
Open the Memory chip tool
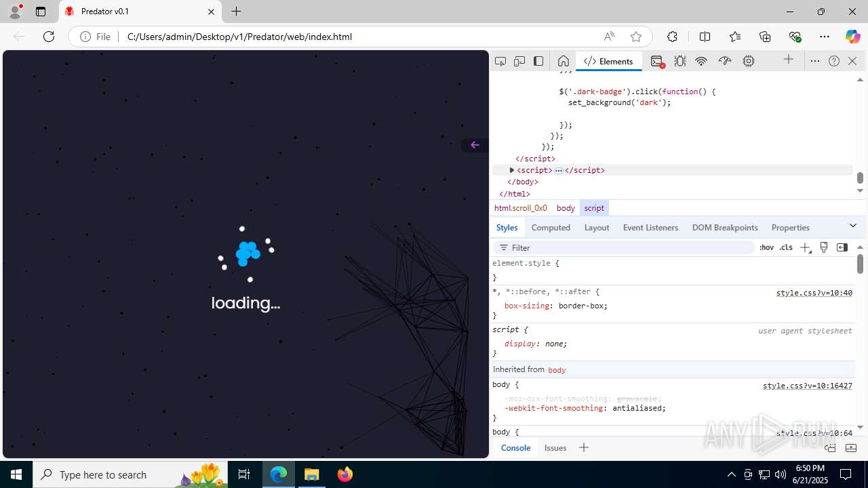(749, 61)
